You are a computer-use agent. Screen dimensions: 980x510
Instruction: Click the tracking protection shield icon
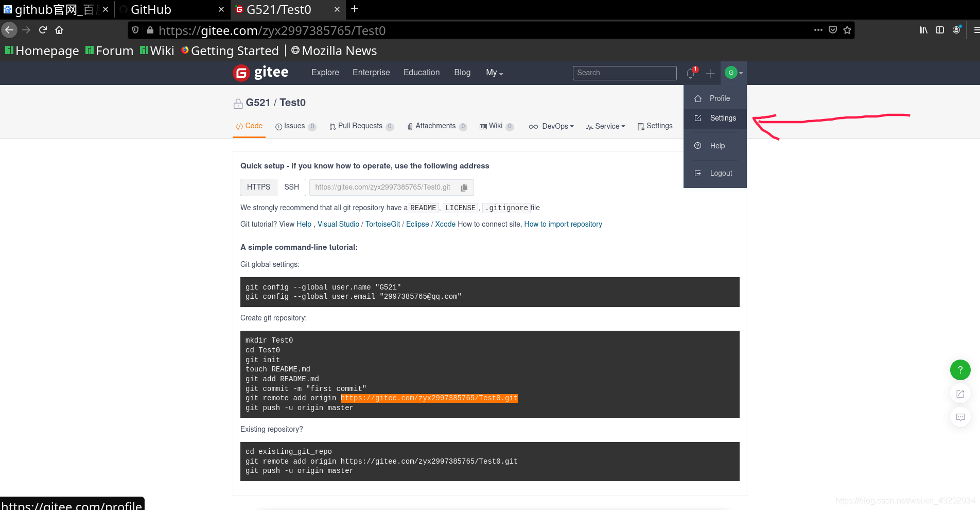135,30
